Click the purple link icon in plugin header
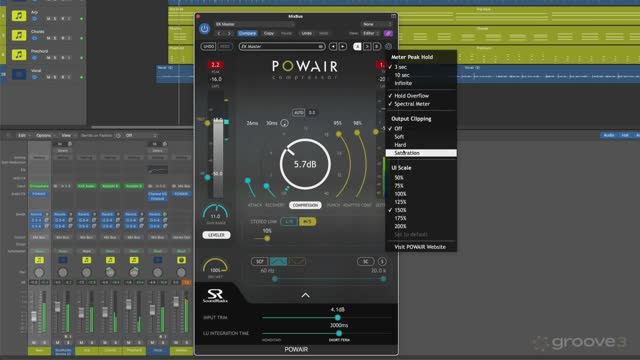 [x=388, y=33]
